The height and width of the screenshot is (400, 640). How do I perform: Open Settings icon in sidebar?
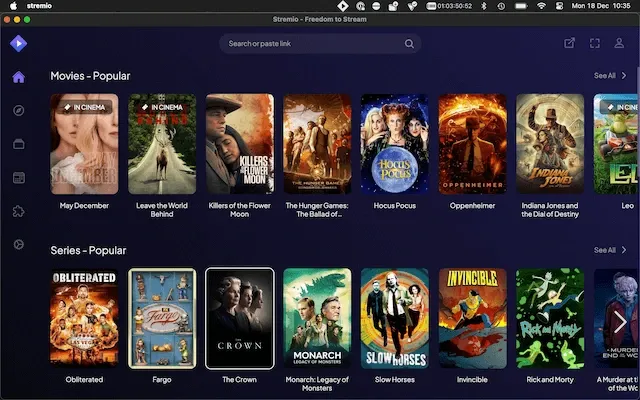tap(18, 244)
